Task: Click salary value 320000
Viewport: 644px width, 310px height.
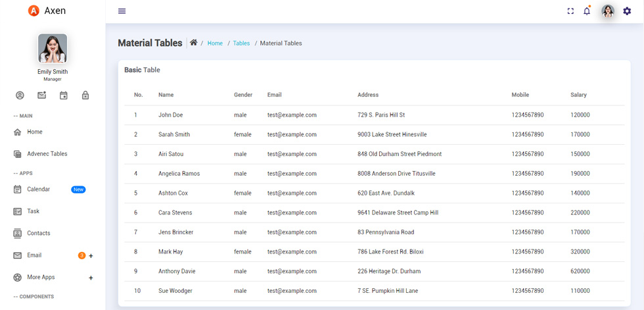Action: pos(580,251)
